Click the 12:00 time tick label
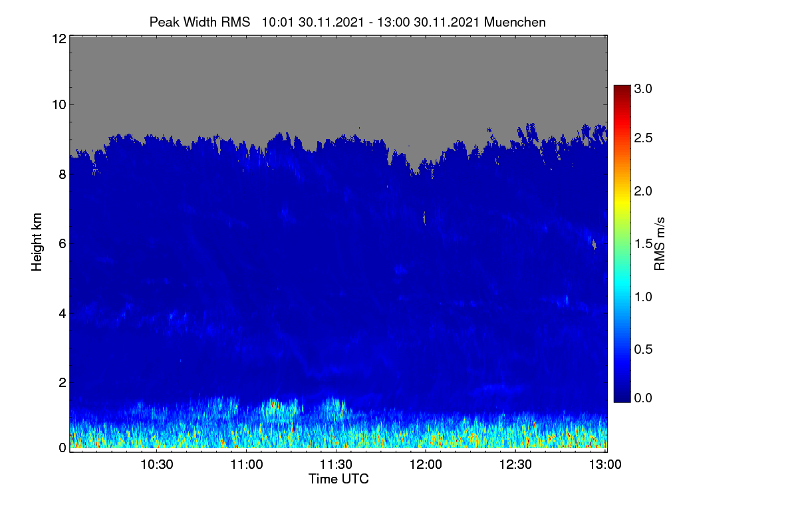 click(426, 465)
